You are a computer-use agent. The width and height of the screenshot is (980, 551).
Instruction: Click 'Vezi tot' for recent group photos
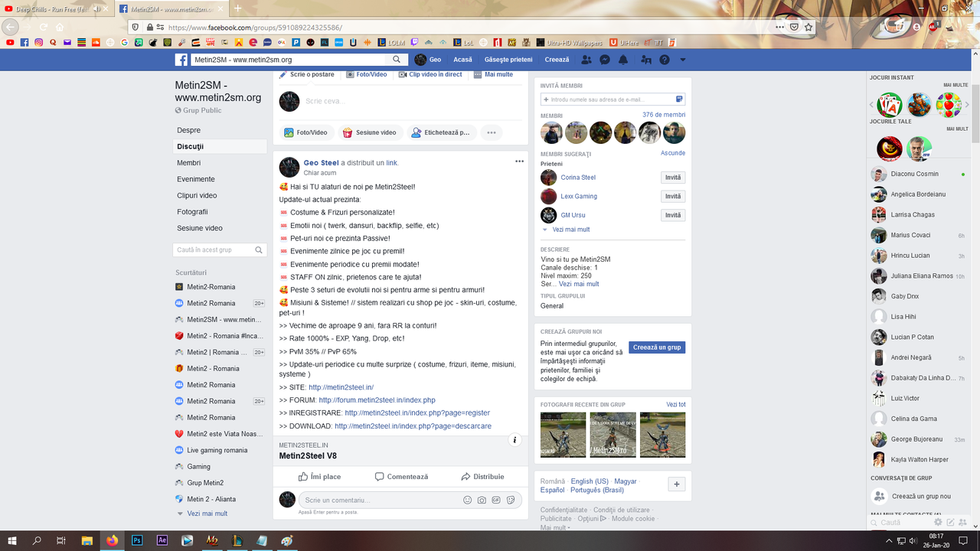click(x=676, y=404)
